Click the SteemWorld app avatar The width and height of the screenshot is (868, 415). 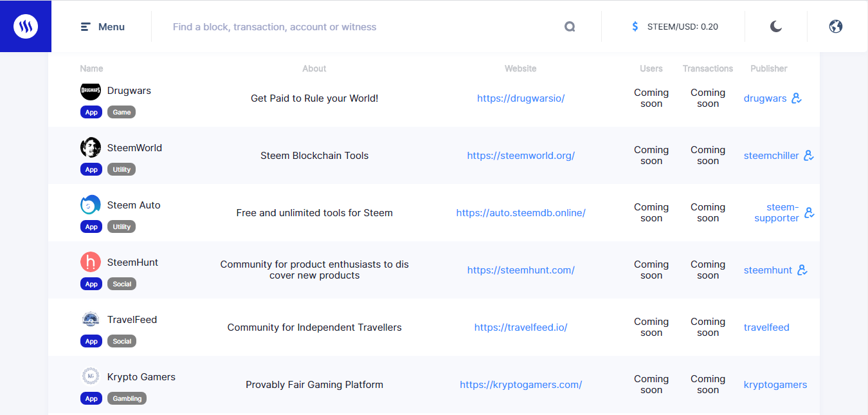pyautogui.click(x=91, y=148)
